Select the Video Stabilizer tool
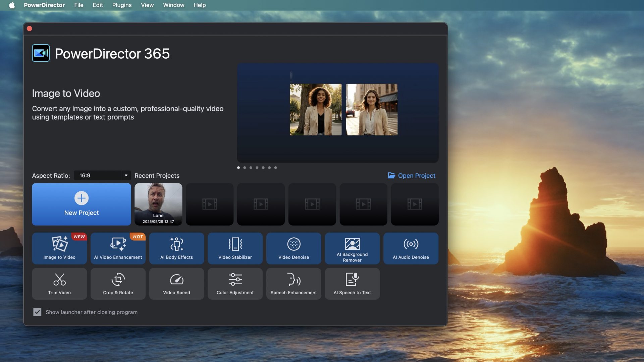 pyautogui.click(x=235, y=248)
